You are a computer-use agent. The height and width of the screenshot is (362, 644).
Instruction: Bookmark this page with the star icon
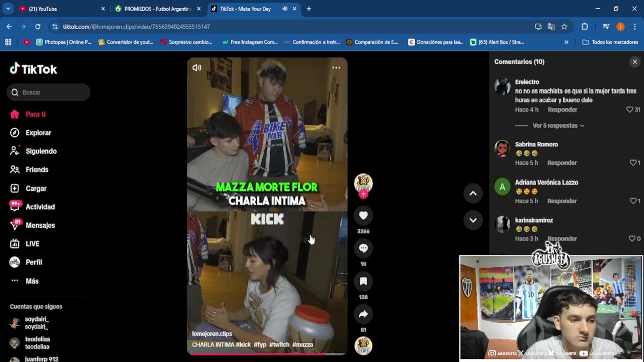(565, 26)
